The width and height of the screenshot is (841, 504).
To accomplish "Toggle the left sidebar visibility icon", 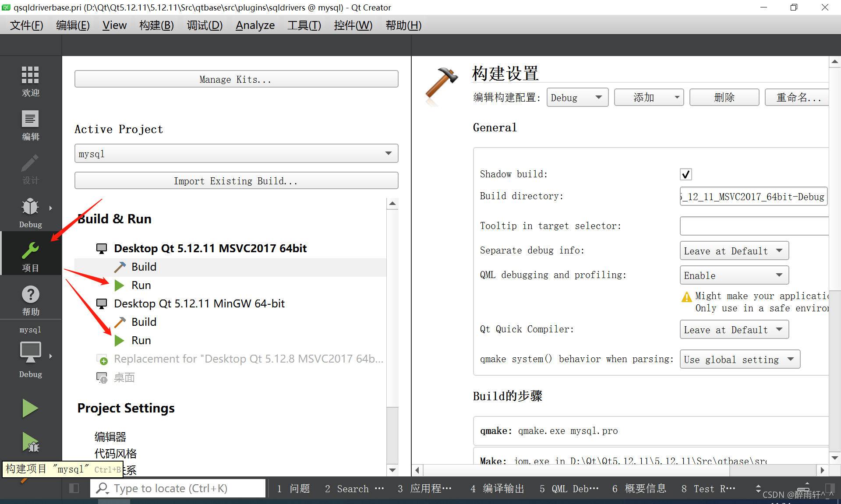I will [74, 488].
